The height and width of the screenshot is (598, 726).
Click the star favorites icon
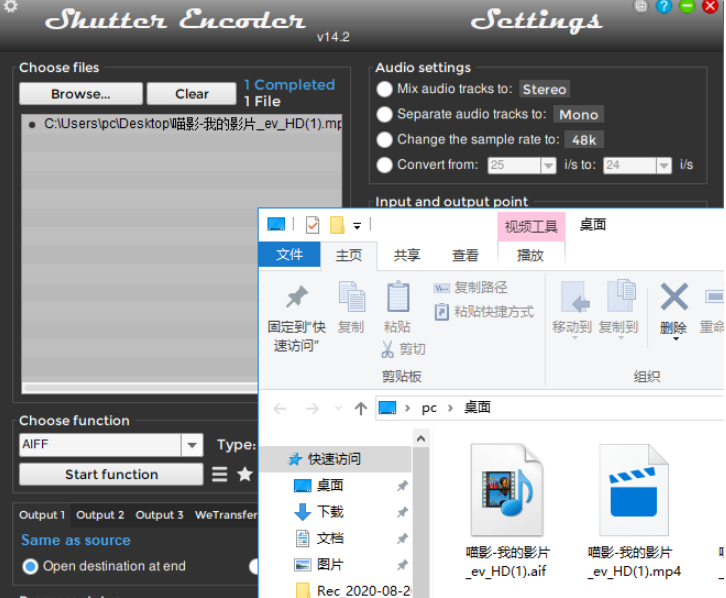[244, 474]
